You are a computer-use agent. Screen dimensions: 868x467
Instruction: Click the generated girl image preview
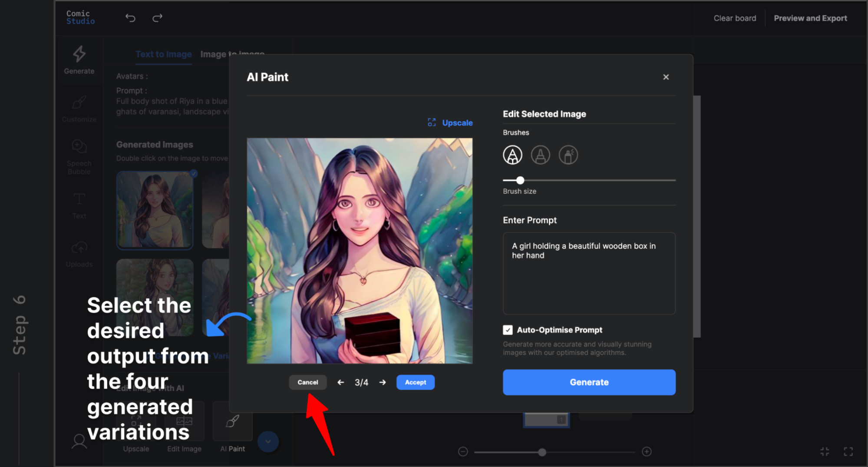360,251
